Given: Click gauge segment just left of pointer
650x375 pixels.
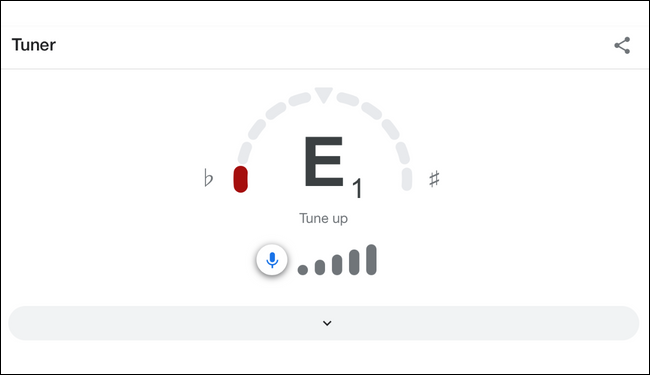Looking at the screenshot, I should 299,99.
